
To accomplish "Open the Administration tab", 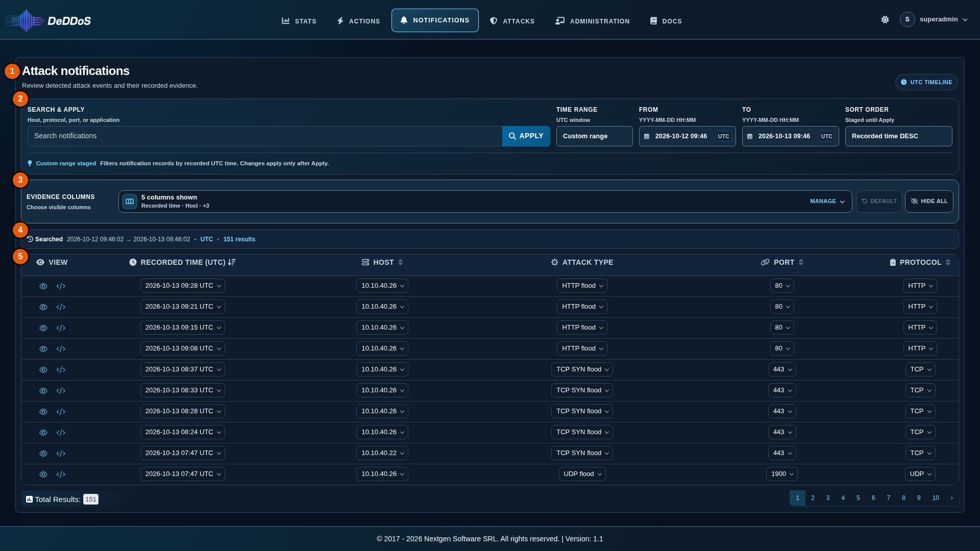I will pos(593,21).
